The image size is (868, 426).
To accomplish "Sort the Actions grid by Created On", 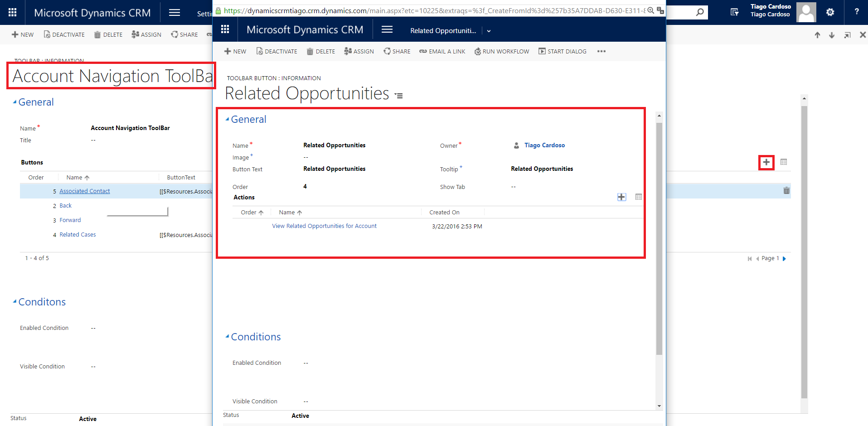I will 444,213.
